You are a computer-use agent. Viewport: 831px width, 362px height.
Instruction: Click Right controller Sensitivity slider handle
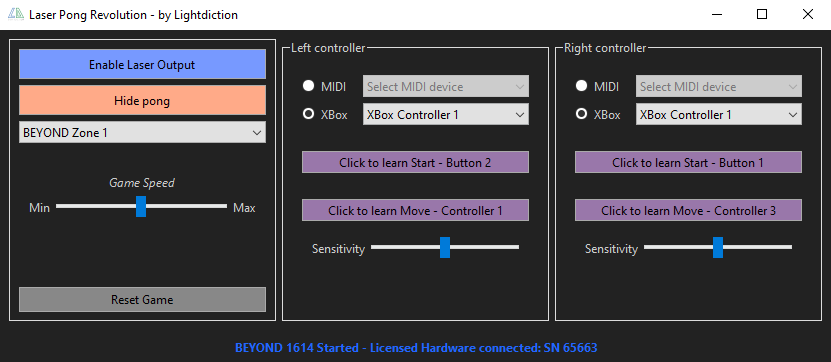click(x=718, y=247)
